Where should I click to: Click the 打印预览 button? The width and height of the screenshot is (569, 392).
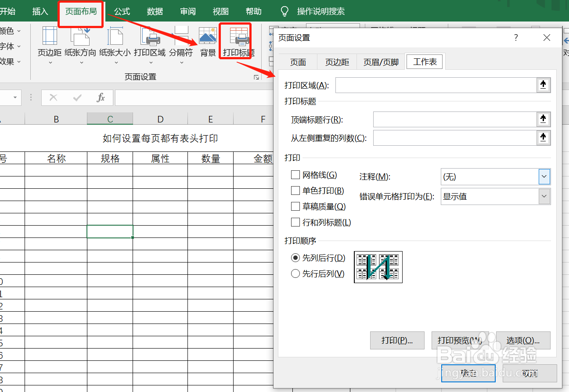460,340
